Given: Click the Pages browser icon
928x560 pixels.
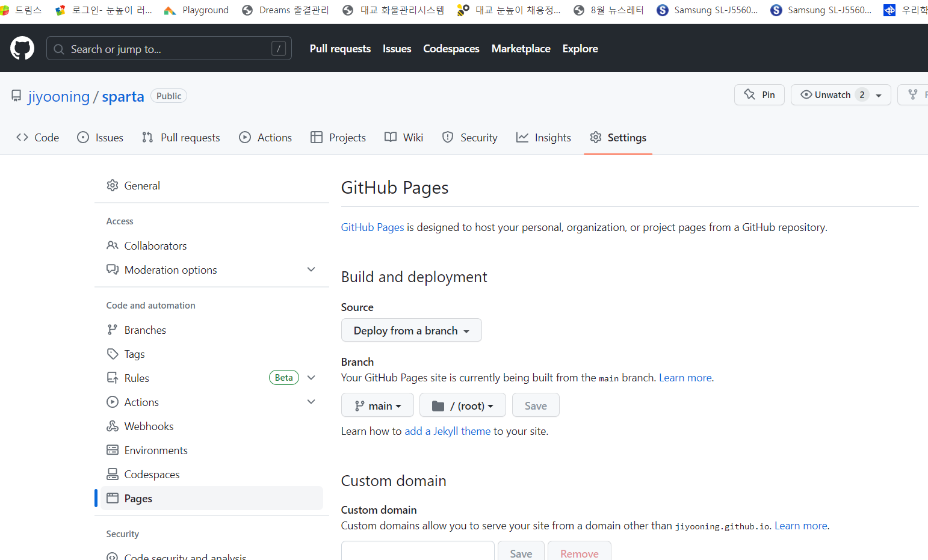Looking at the screenshot, I should coord(113,498).
